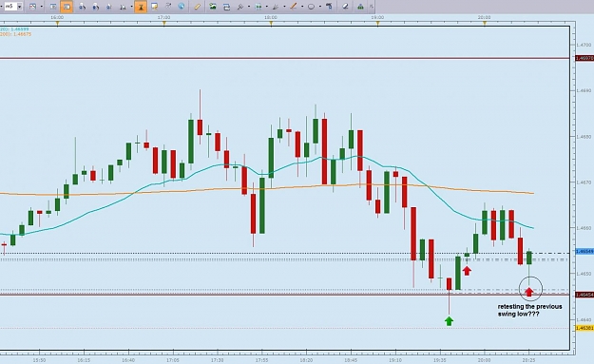The image size is (594, 364).
Task: Click the first people-with-arrow toolbar icon
Action: [82, 7]
